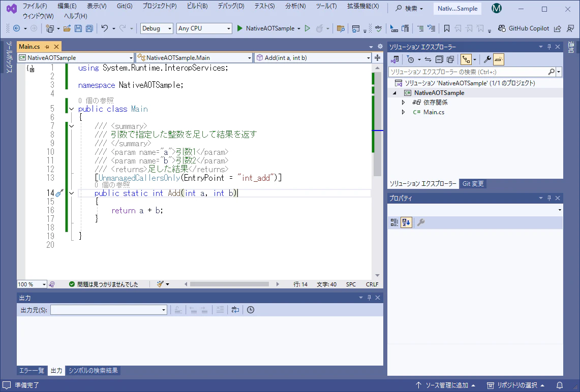
Task: Undo the last edit
Action: tap(105, 28)
